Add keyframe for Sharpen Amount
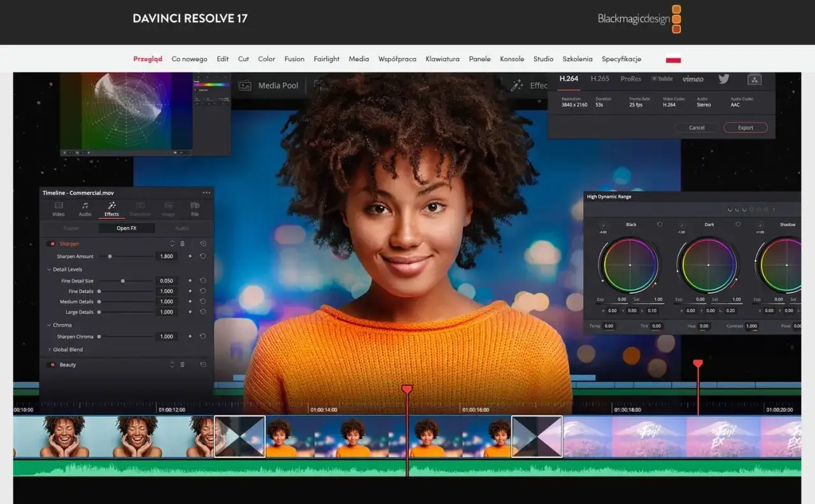Viewport: 815px width, 504px height. pos(190,256)
